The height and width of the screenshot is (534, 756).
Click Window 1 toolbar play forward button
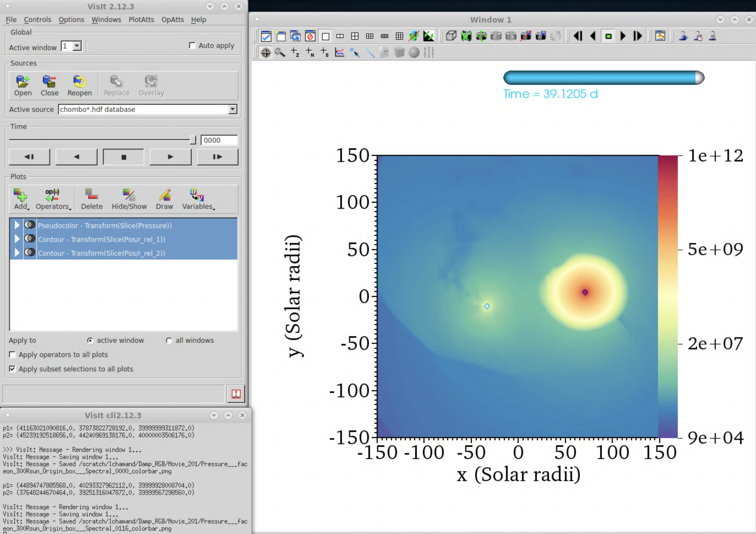tap(623, 36)
